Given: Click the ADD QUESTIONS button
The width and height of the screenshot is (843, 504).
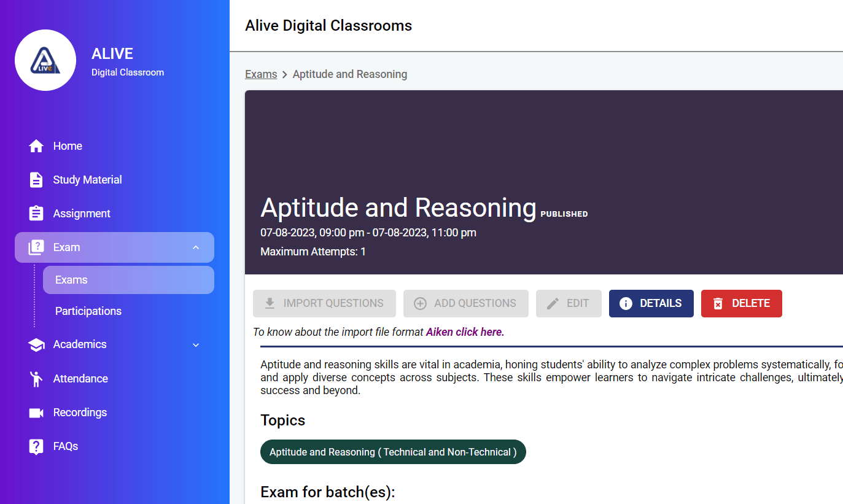Looking at the screenshot, I should tap(465, 303).
